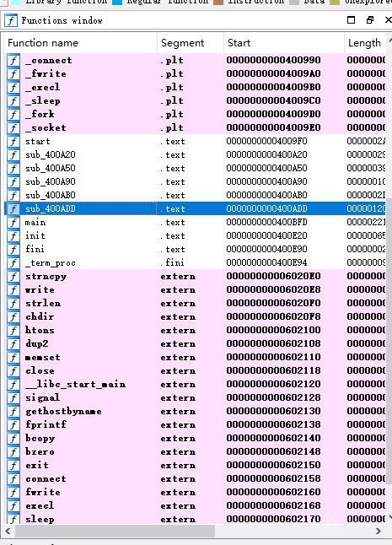
Task: Click function icon beside sub_400ADD
Action: click(x=13, y=209)
